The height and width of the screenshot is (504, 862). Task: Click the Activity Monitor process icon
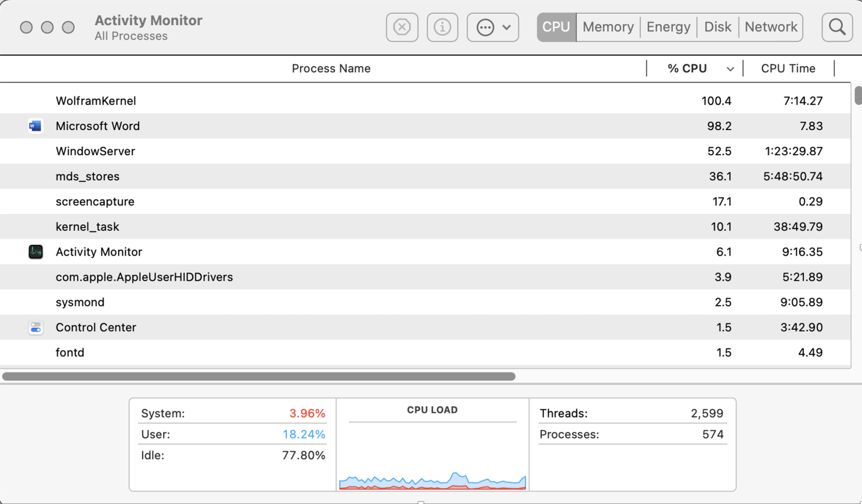click(x=35, y=252)
